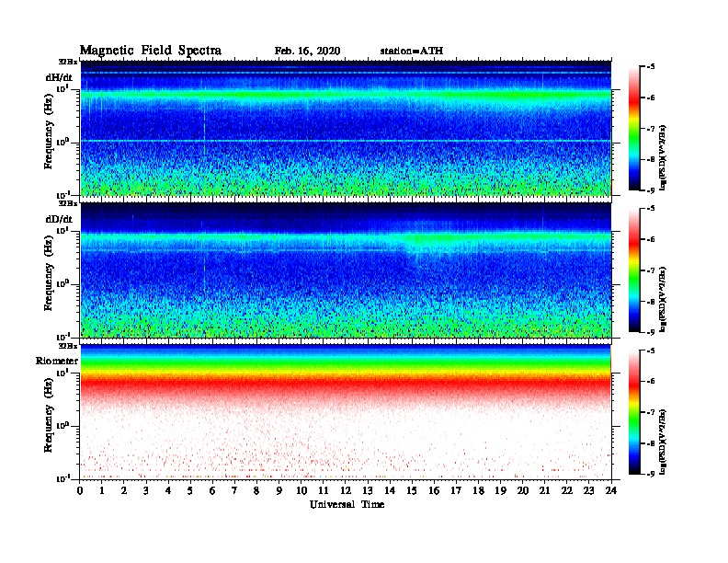This screenshot has width=728, height=563.
Task: Click the hour 20 tick label on time axis
Action: [523, 490]
